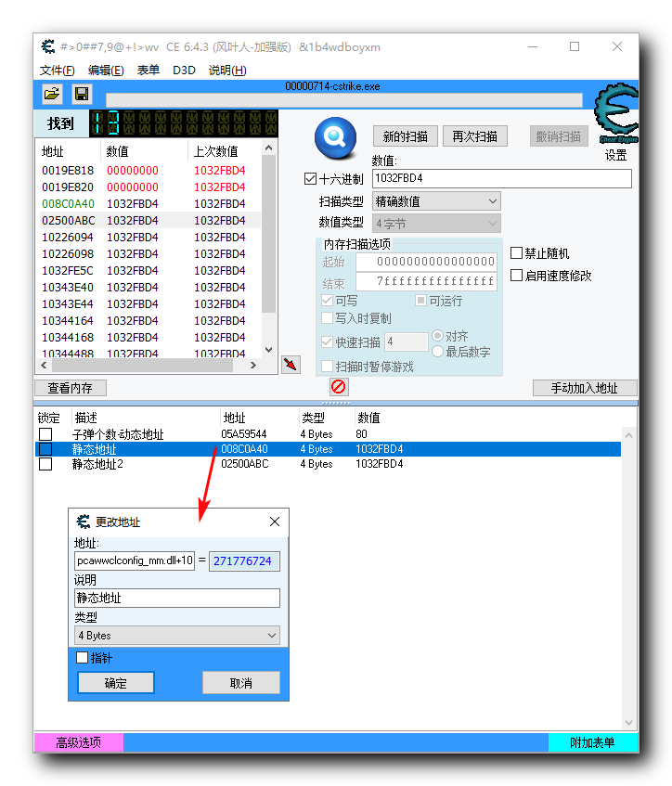Lock the bullet count dynamic address entry
Screen dimensions: 672x786
click(45, 434)
